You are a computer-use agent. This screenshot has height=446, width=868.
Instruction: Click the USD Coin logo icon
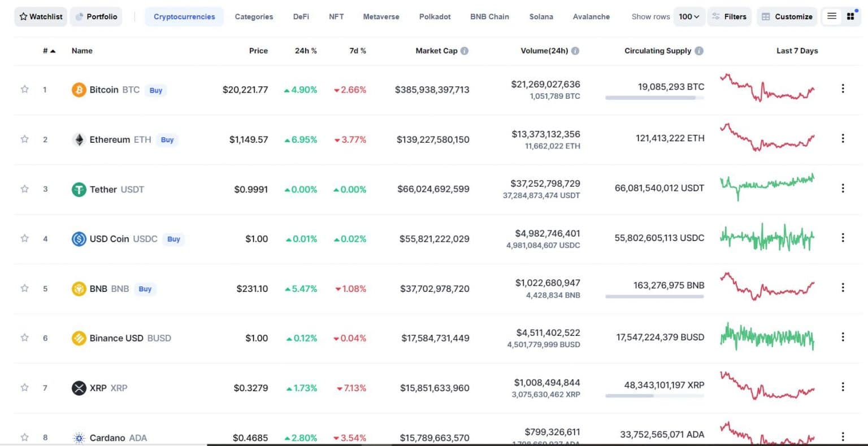(x=79, y=239)
